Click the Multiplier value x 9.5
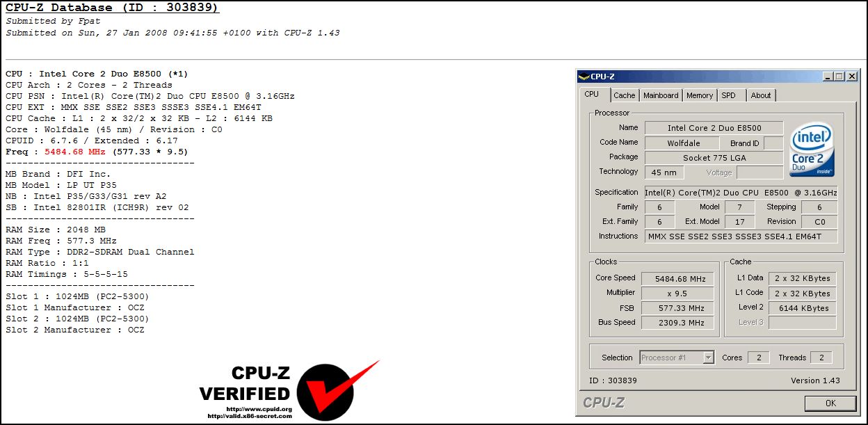This screenshot has height=425, width=868. tap(677, 294)
